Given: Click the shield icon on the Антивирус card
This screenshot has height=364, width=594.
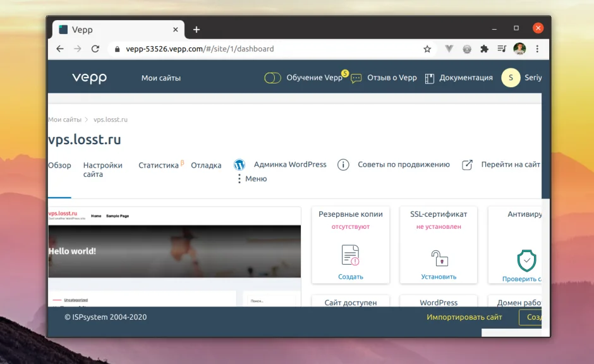Looking at the screenshot, I should pyautogui.click(x=526, y=259).
